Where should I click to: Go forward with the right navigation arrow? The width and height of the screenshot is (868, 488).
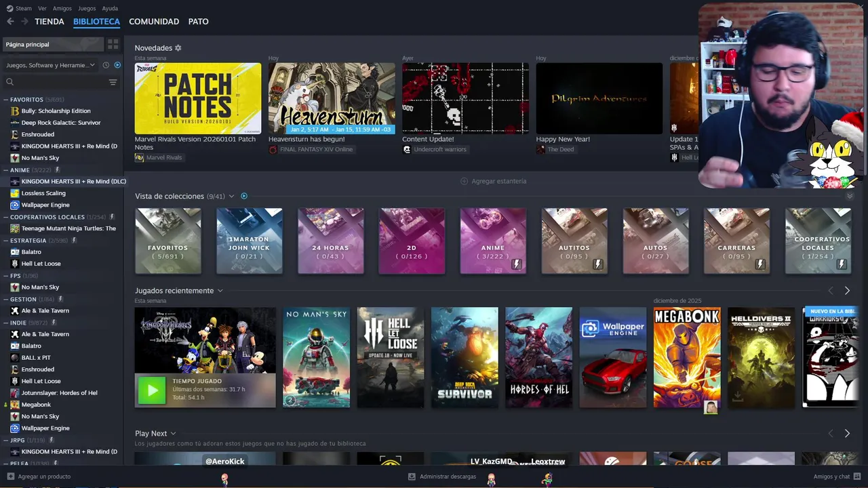(24, 22)
